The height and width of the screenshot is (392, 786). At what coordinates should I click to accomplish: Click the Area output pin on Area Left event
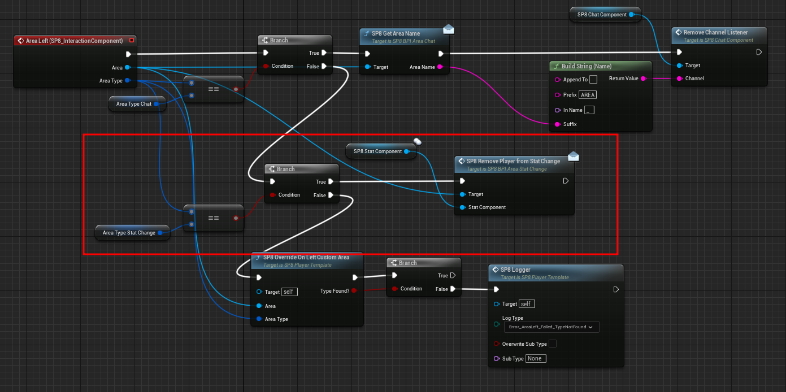click(127, 67)
